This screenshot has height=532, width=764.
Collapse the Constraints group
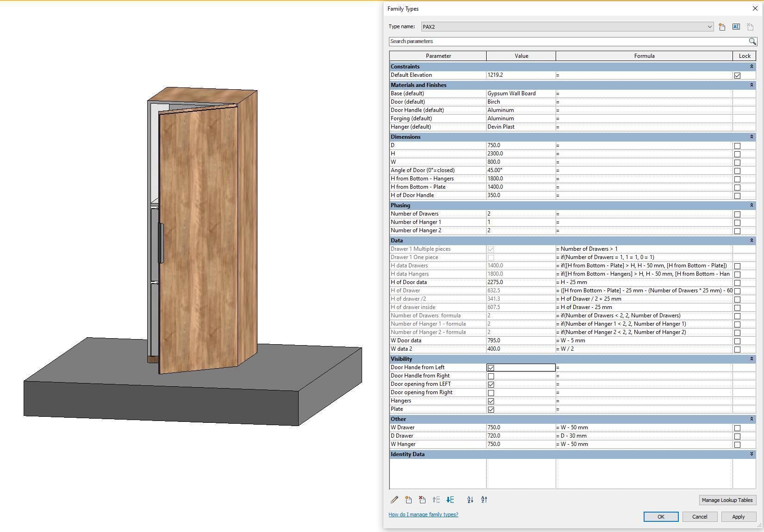[x=751, y=67]
